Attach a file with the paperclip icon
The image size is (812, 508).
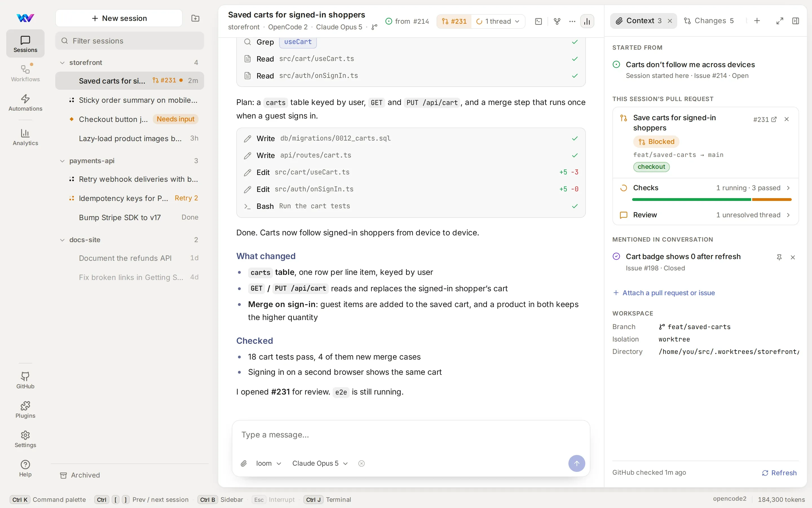tap(244, 463)
